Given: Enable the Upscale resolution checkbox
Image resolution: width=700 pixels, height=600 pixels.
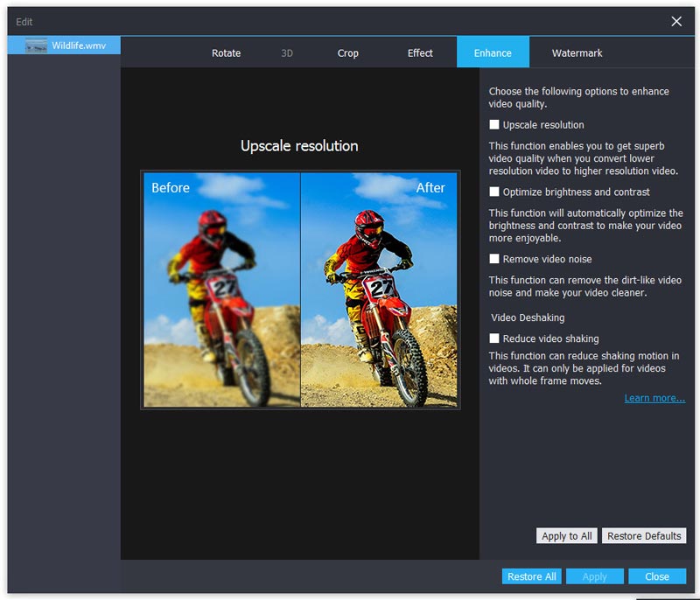Looking at the screenshot, I should pos(494,125).
